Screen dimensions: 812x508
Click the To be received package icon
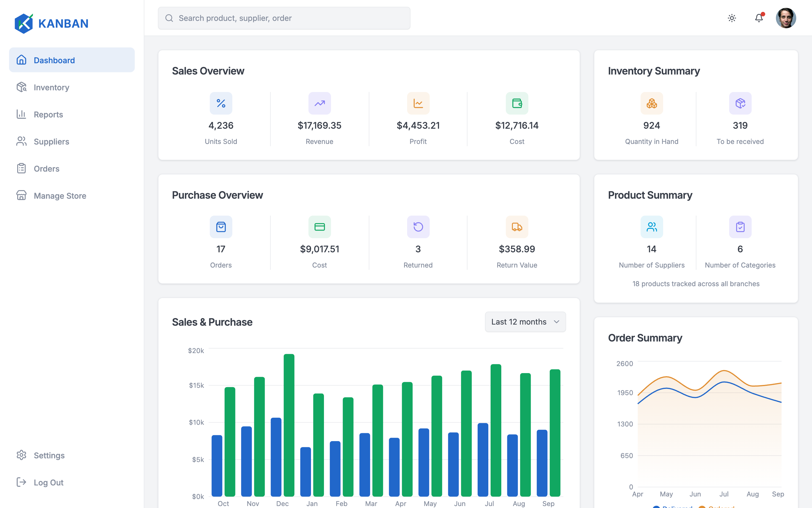740,103
